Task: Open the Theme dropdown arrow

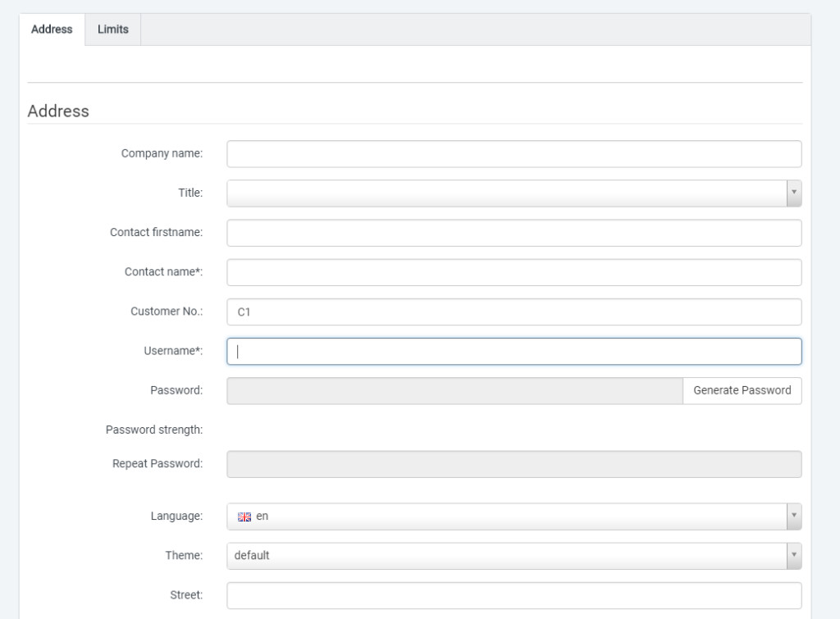Action: click(x=793, y=556)
